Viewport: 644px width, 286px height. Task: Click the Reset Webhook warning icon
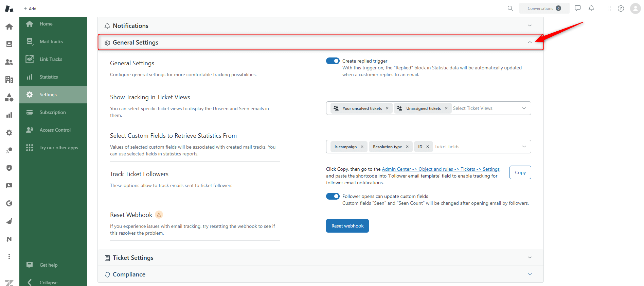tap(159, 215)
